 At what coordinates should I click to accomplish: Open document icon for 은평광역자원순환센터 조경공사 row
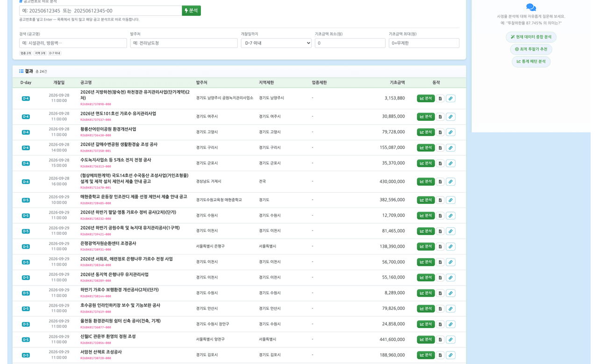click(440, 246)
